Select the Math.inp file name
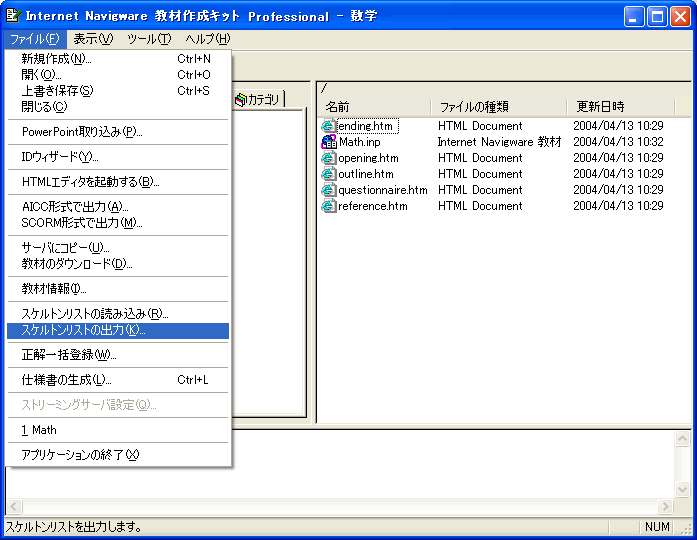Image resolution: width=697 pixels, height=540 pixels. 360,142
